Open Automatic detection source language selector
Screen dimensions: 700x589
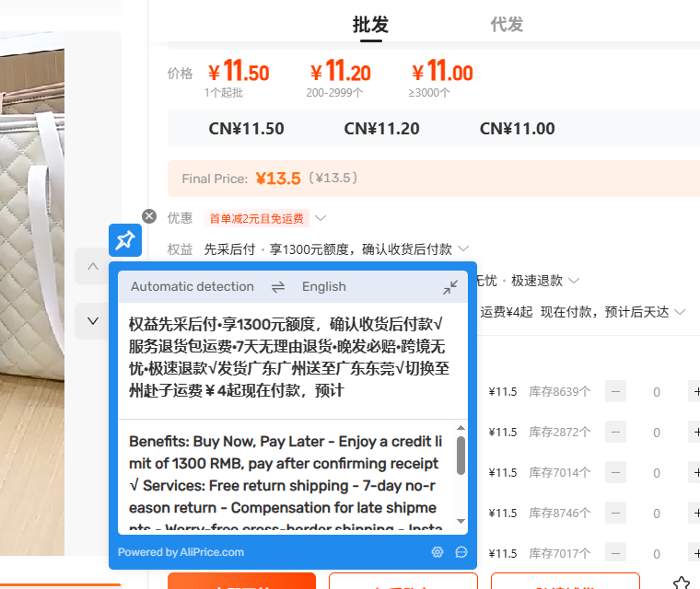pos(192,287)
